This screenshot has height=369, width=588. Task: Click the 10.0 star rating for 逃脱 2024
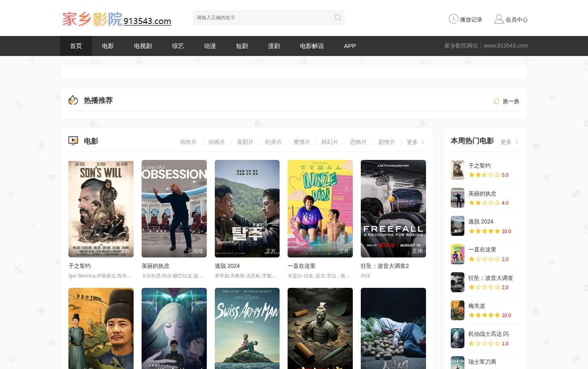(x=490, y=231)
